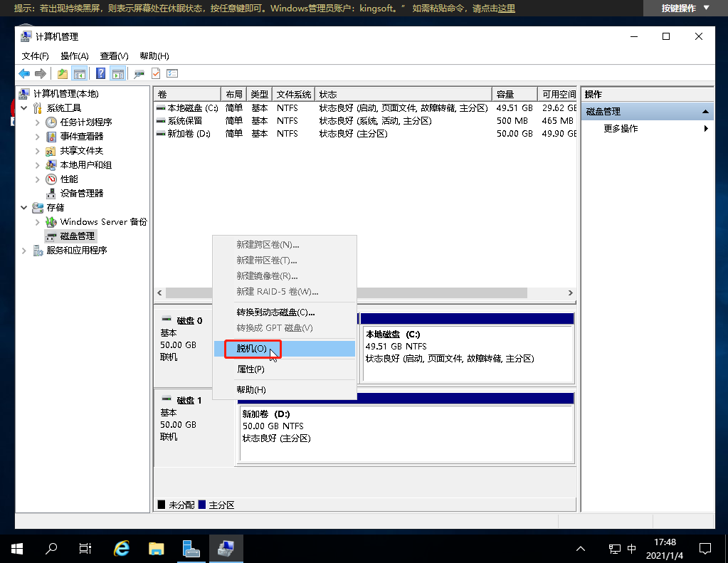Open 更多操作 in the actions pane
728x563 pixels.
pyautogui.click(x=621, y=129)
